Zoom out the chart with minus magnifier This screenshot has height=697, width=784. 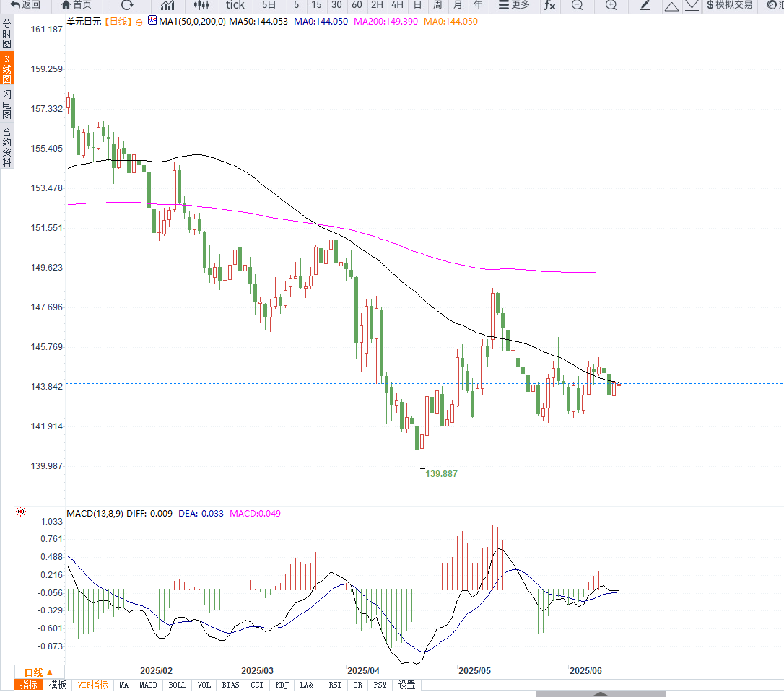(577, 6)
